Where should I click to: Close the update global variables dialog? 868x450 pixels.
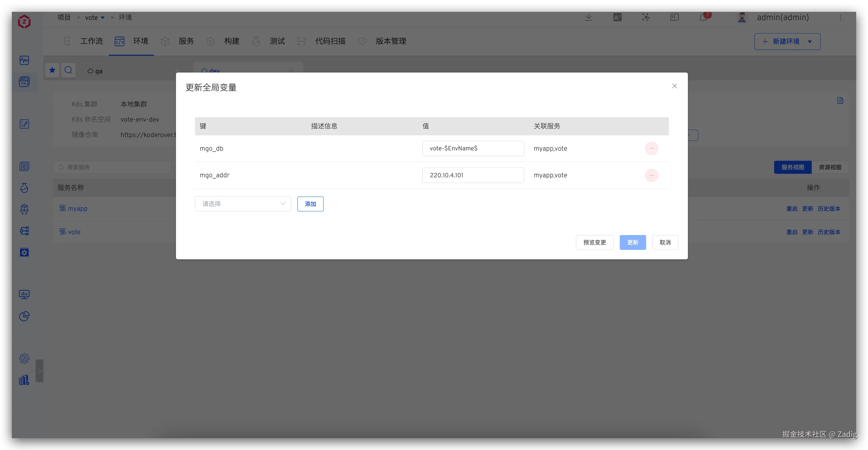[674, 86]
